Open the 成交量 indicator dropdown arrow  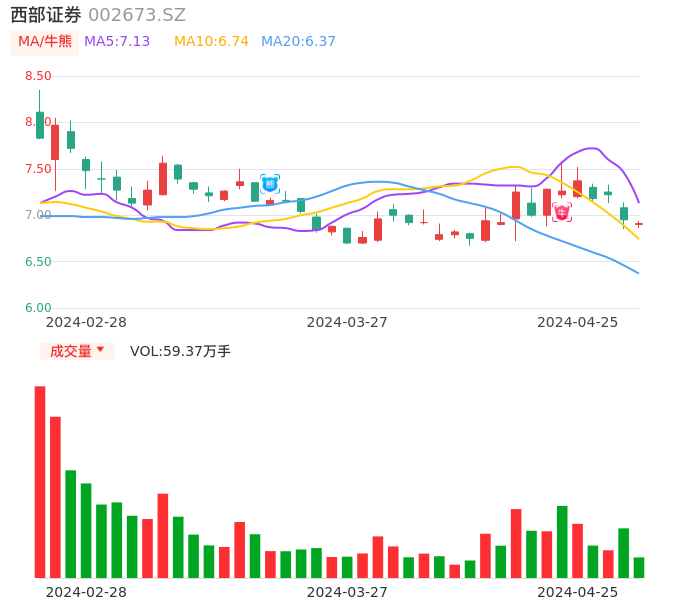[x=100, y=350]
